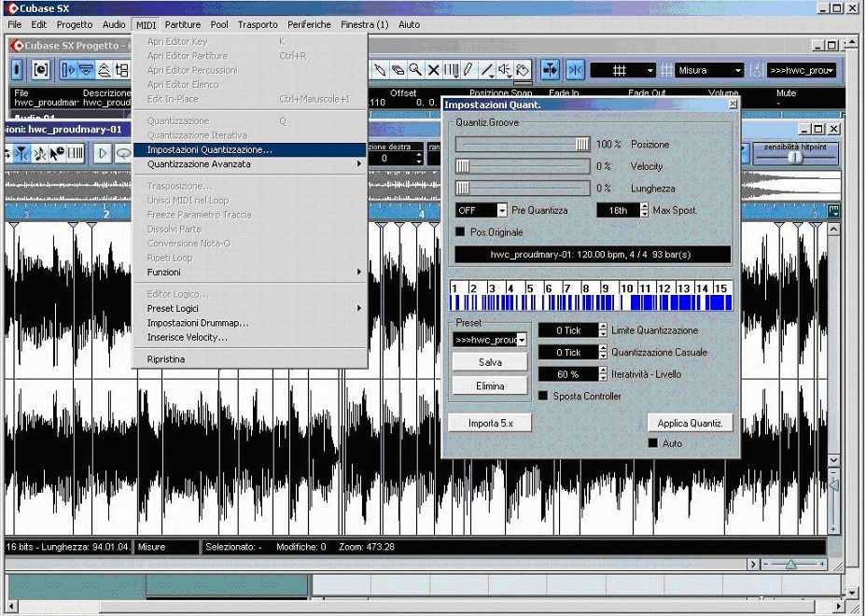866x616 pixels.
Task: Tick the Auto checkbox
Action: (652, 443)
